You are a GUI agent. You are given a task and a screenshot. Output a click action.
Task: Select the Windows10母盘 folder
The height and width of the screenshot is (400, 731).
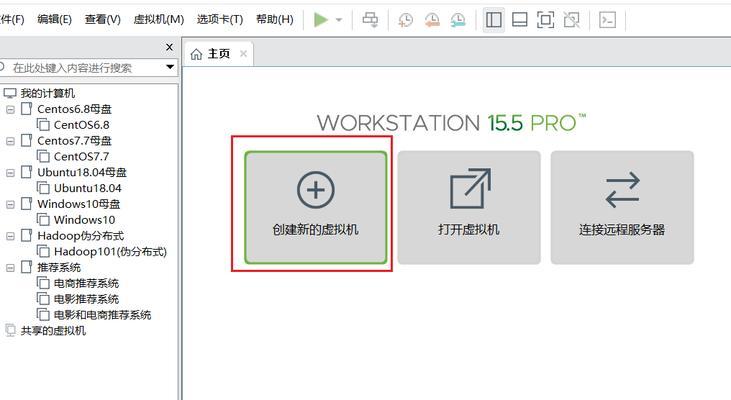coord(79,204)
